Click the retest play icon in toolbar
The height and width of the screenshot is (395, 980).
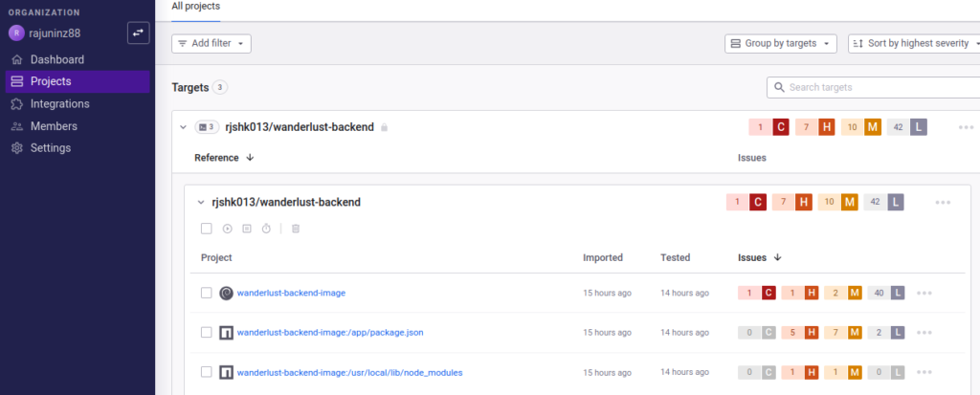tap(228, 229)
